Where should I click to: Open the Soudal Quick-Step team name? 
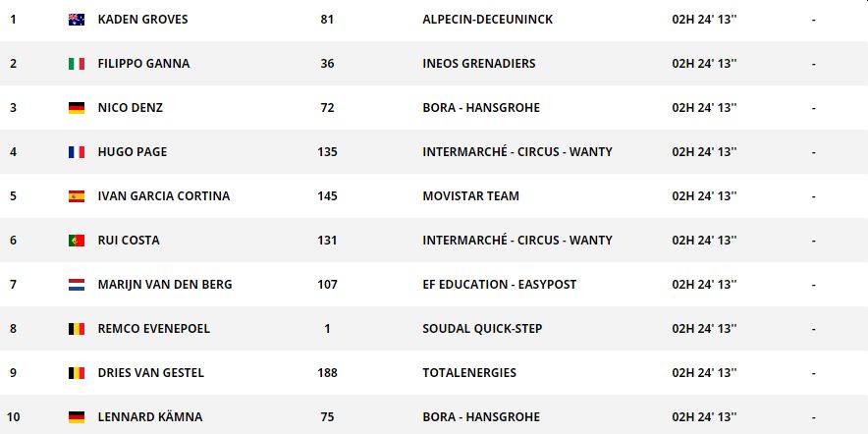482,329
